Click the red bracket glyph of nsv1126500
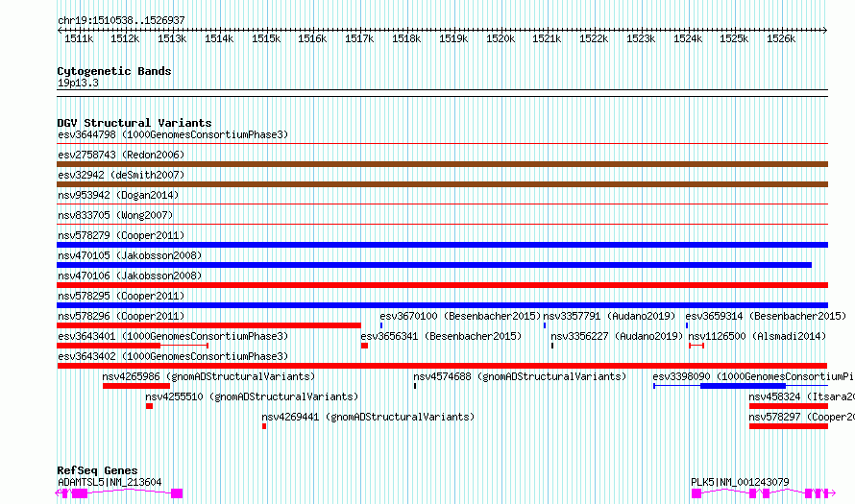The width and height of the screenshot is (855, 504). 696,346
